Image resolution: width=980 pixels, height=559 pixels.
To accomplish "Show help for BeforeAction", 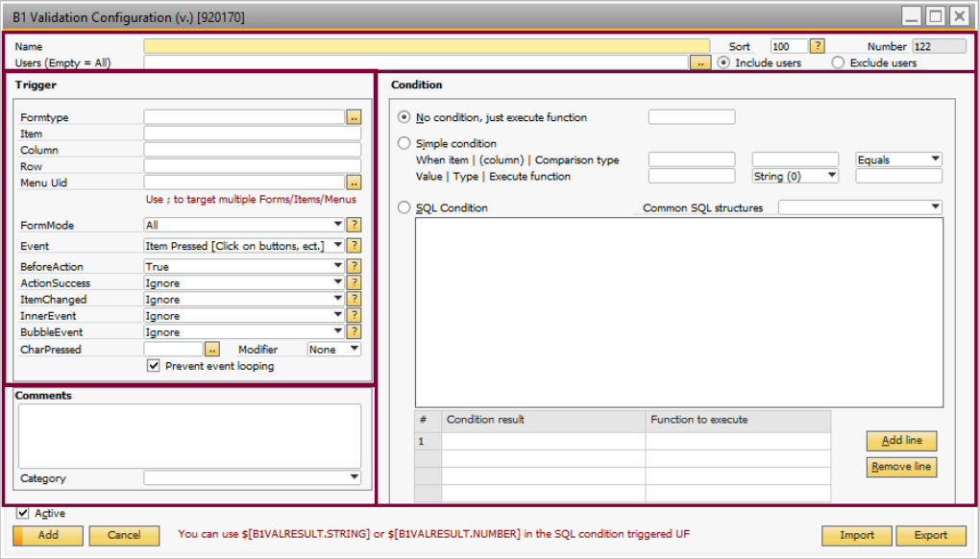I will tap(354, 266).
